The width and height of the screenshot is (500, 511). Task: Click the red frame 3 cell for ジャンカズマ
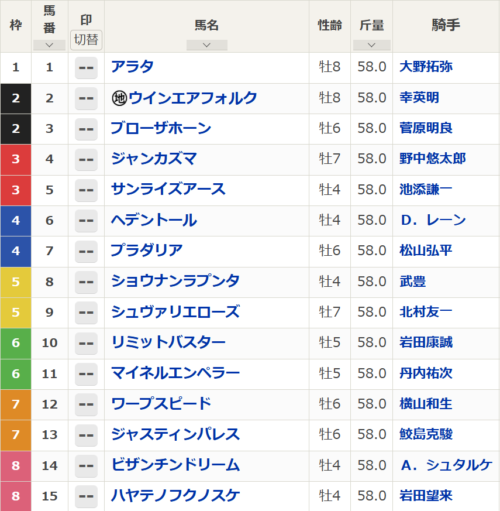click(x=16, y=159)
